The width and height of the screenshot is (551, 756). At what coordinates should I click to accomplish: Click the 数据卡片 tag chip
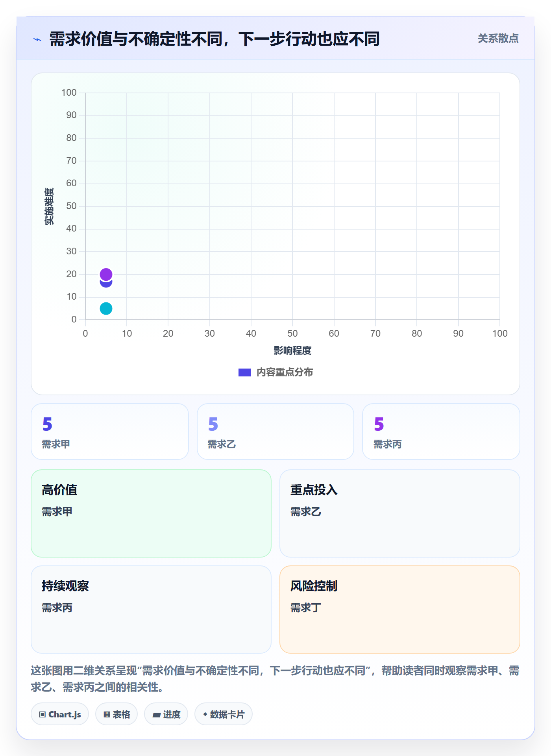point(224,714)
